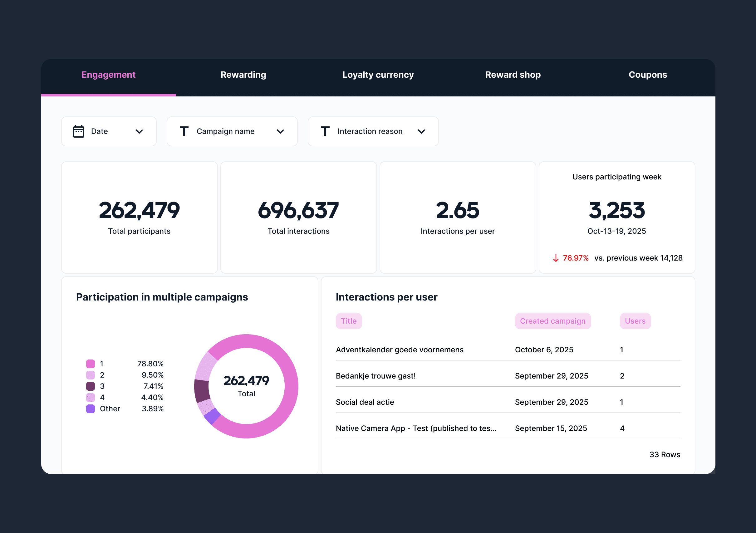This screenshot has height=533, width=756.
Task: Click the donut chart center total
Action: click(x=246, y=385)
